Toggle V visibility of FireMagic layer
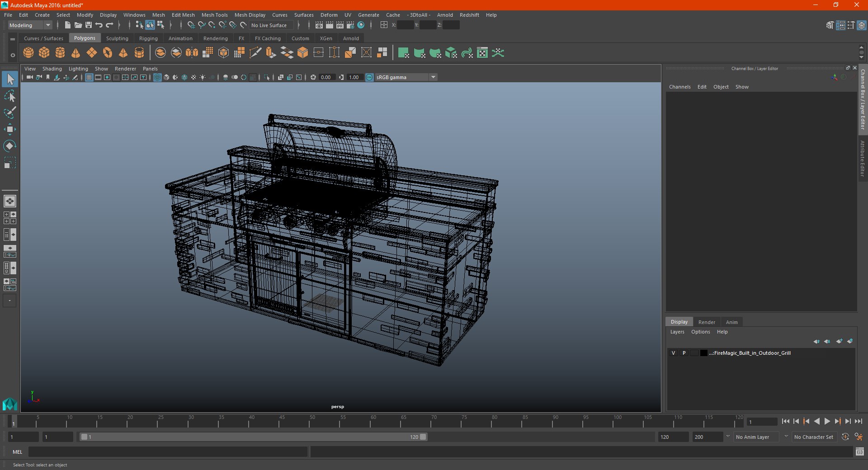 [673, 353]
